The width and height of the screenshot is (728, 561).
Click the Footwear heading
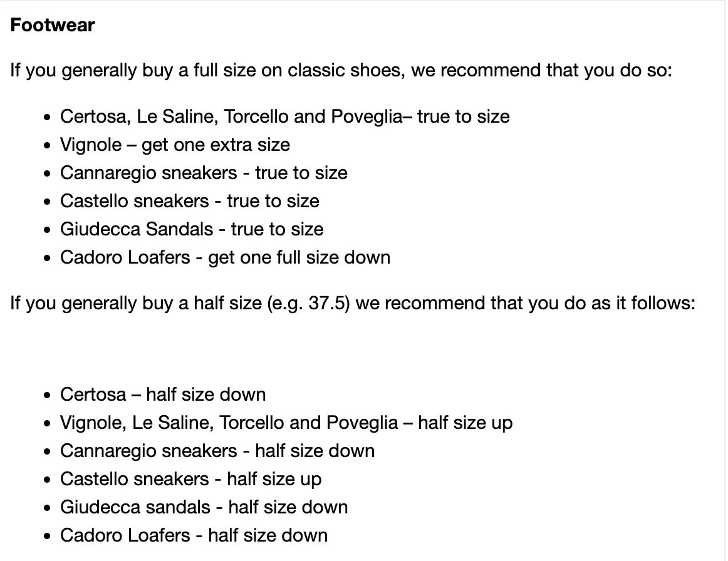click(53, 25)
